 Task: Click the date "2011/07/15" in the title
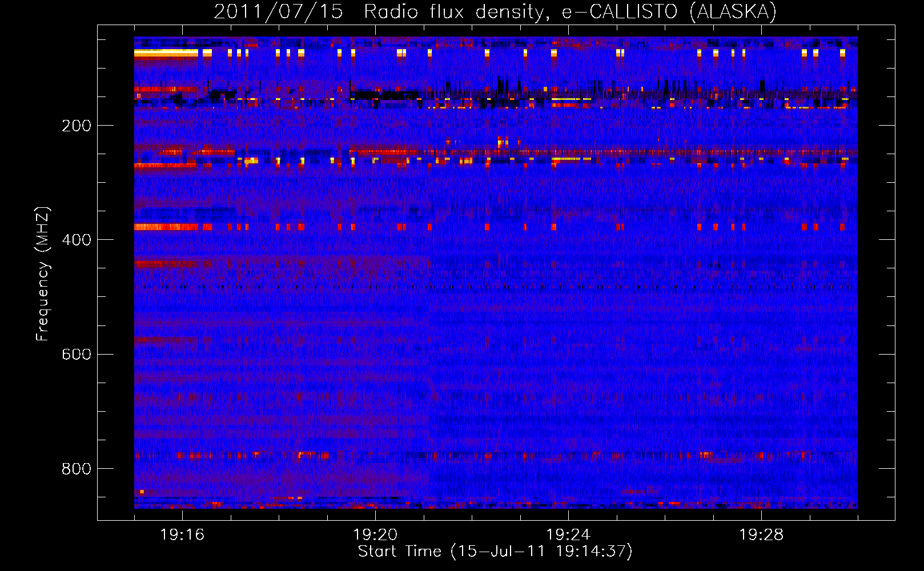tap(279, 11)
